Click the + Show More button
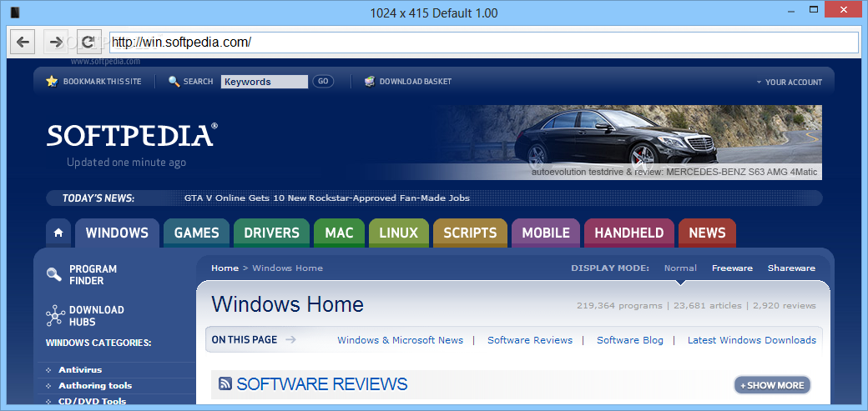The height and width of the screenshot is (411, 868). (x=772, y=385)
